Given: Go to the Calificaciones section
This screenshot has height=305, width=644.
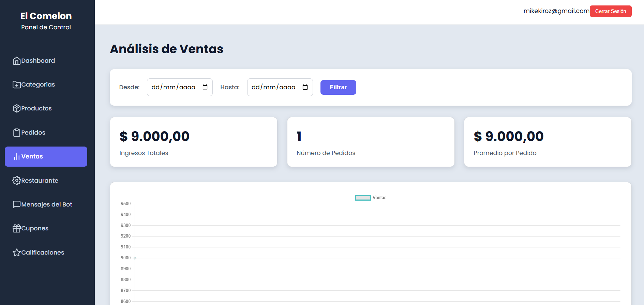Looking at the screenshot, I should point(43,253).
